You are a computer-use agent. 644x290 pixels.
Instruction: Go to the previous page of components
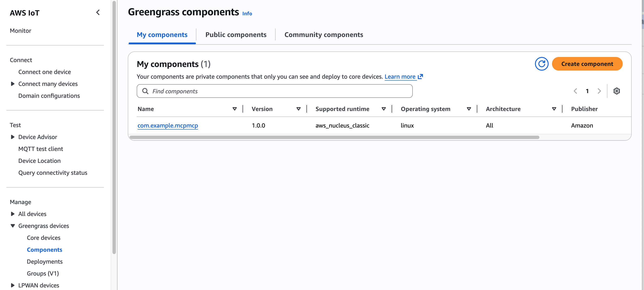click(575, 91)
